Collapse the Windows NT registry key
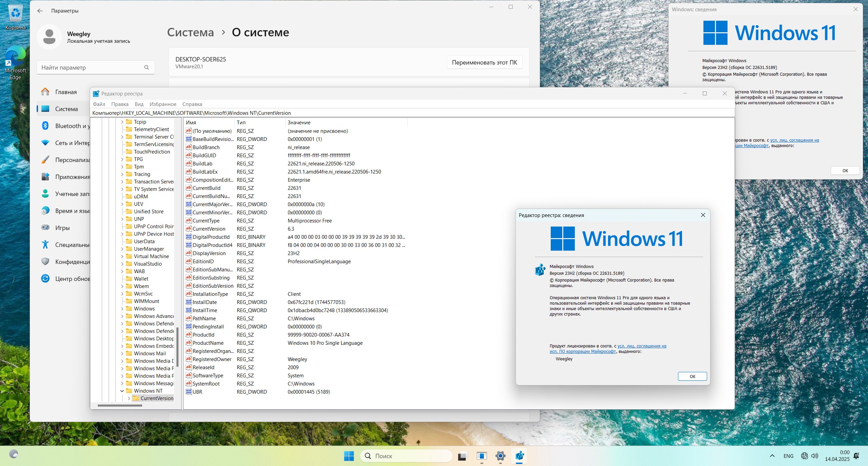Screen dimensions: 868x466 pyautogui.click(x=122, y=391)
